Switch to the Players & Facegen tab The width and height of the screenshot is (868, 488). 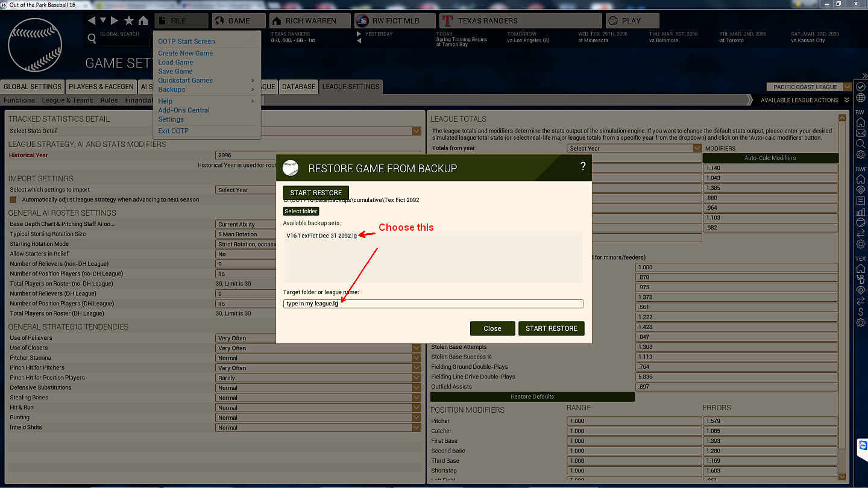[101, 87]
